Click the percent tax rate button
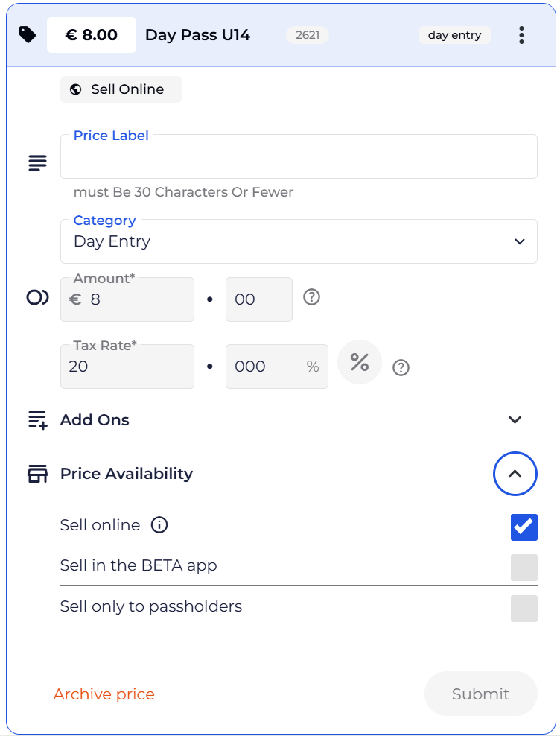The width and height of the screenshot is (560, 736). point(360,363)
